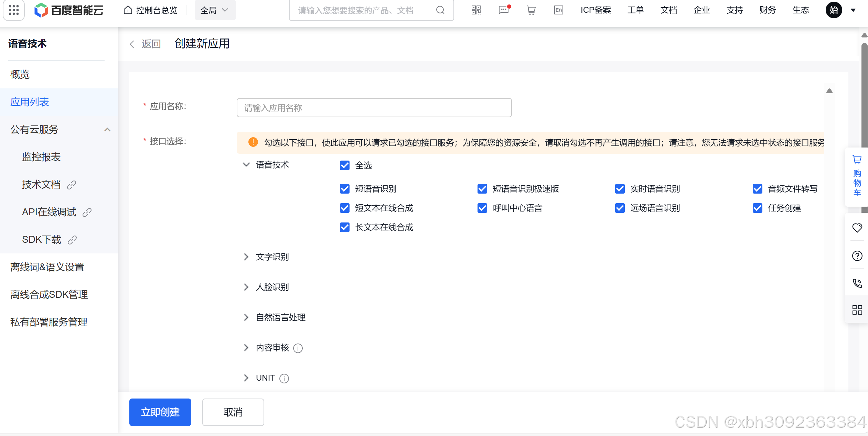
Task: Click the 取消 button
Action: (233, 412)
